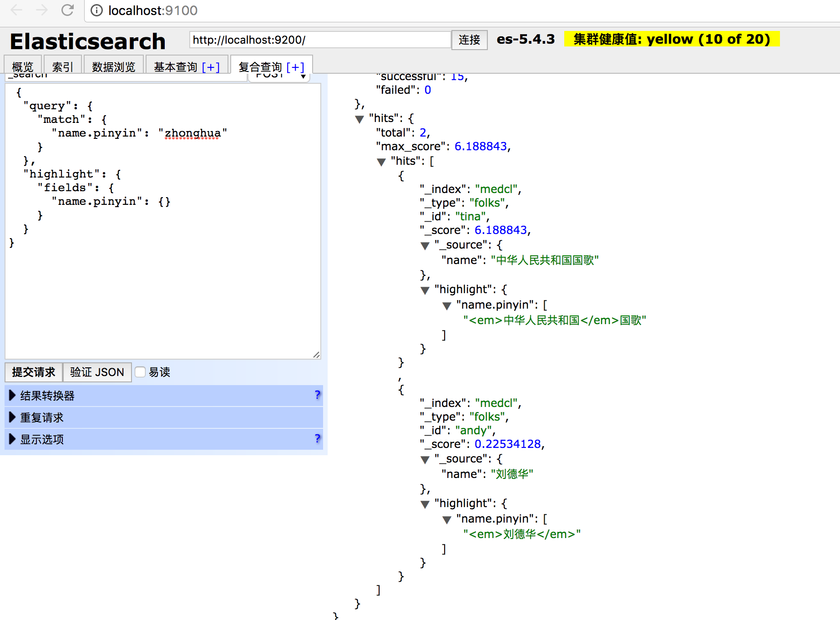Click "zhonghua" in the query editor

click(192, 133)
